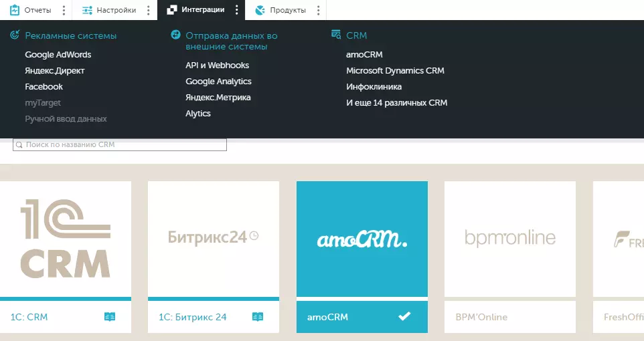Open Отправка данных во внешние системы heading
This screenshot has width=644, height=341.
point(231,41)
